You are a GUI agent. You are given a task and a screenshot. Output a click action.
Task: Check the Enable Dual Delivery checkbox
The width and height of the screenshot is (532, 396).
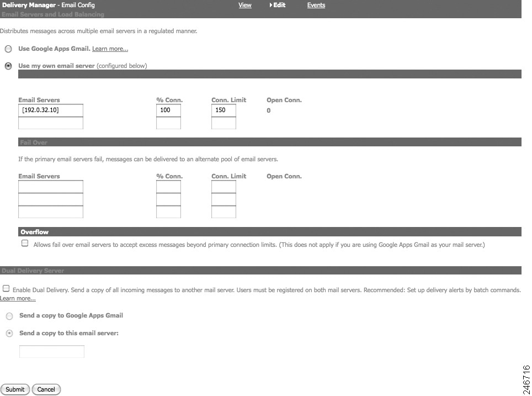6,288
